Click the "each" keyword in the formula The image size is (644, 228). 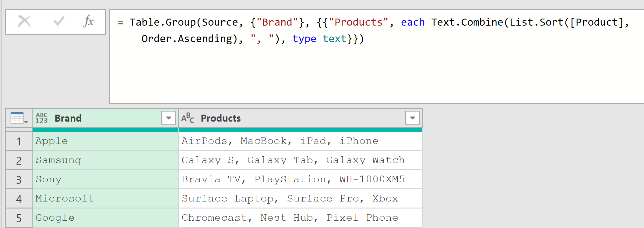[x=413, y=22]
